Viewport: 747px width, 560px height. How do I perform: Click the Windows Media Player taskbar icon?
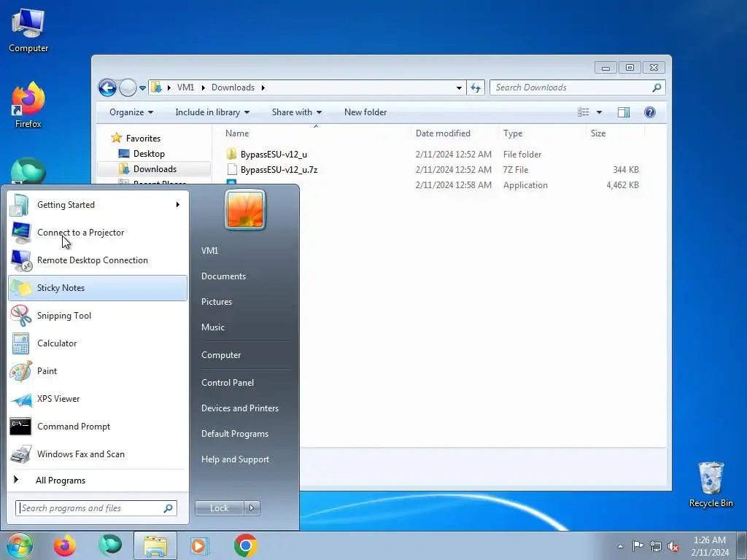199,545
